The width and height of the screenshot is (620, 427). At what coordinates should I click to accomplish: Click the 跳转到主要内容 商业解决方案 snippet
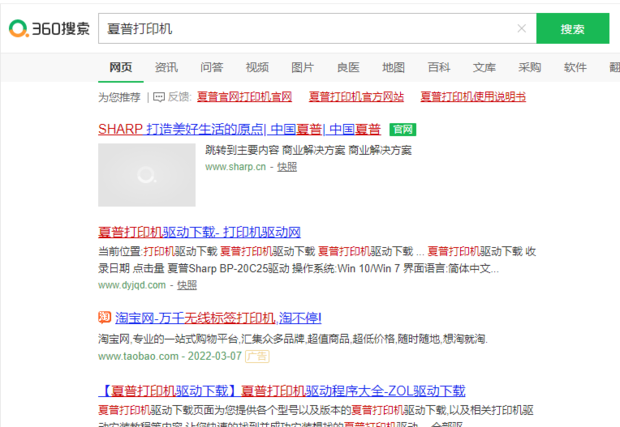coord(308,150)
